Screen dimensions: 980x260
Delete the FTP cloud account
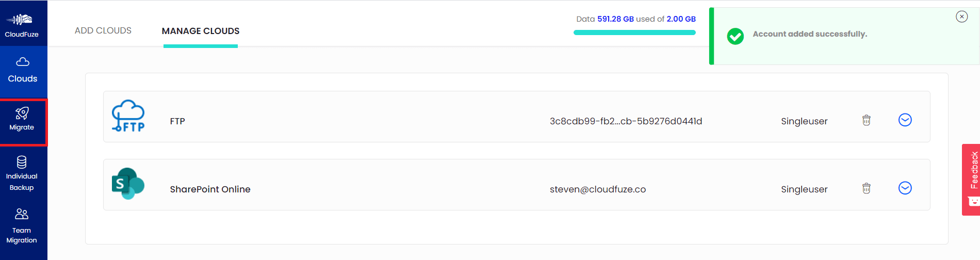click(867, 120)
